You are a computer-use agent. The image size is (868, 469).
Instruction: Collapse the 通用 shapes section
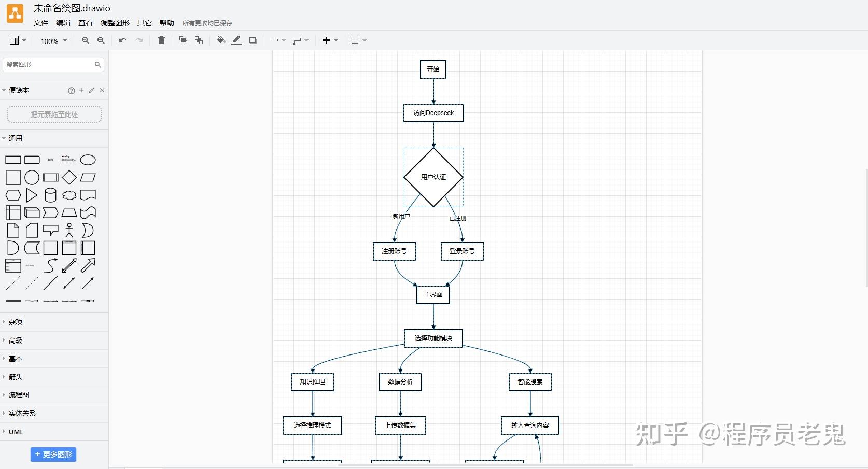(x=5, y=138)
